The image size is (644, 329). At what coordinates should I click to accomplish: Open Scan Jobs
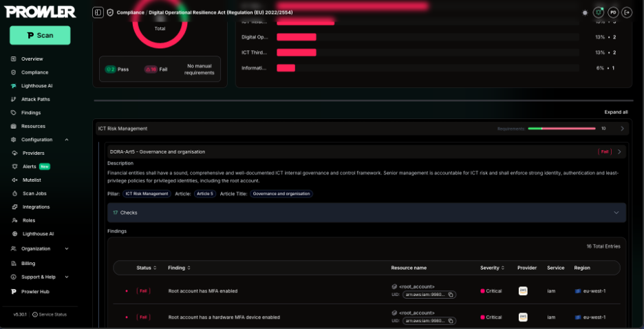point(34,193)
